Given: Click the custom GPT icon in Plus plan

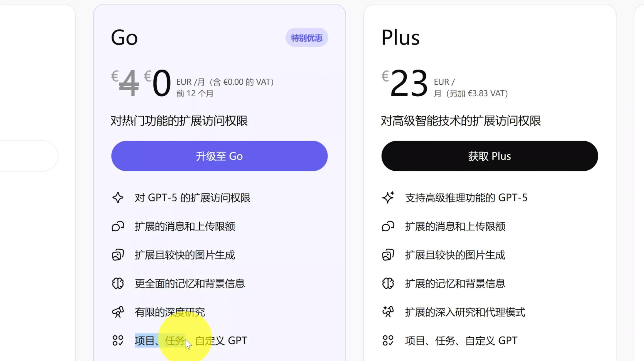Looking at the screenshot, I should pos(388,340).
